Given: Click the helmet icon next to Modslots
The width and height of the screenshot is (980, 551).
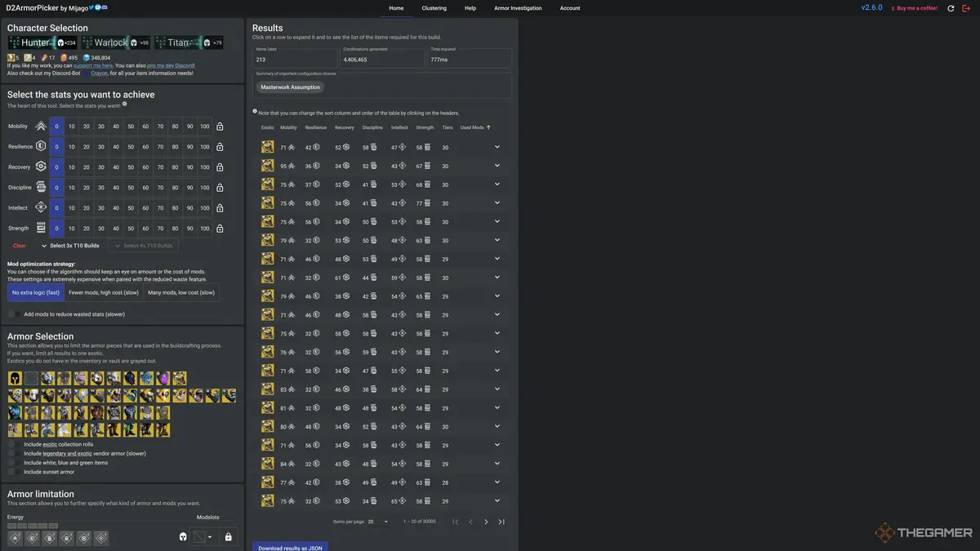Looking at the screenshot, I should click(183, 537).
